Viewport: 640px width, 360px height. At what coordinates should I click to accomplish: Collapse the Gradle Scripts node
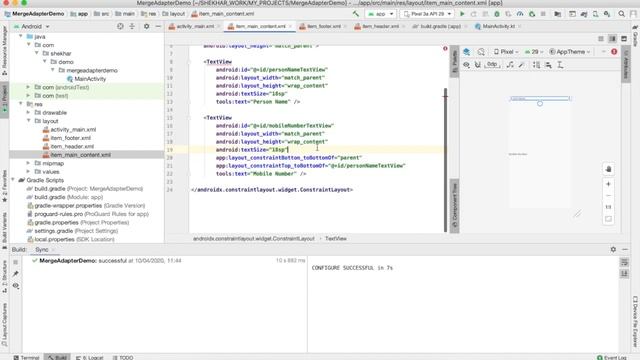pyautogui.click(x=13, y=180)
